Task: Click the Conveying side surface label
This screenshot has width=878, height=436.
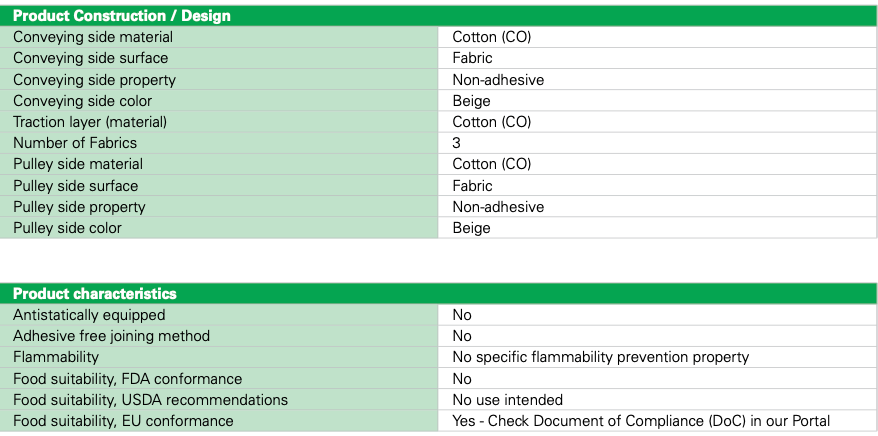Action: [77, 58]
